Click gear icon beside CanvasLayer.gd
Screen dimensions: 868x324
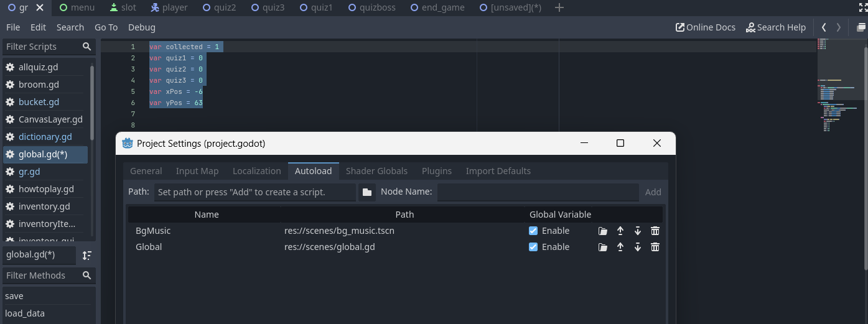pos(10,119)
